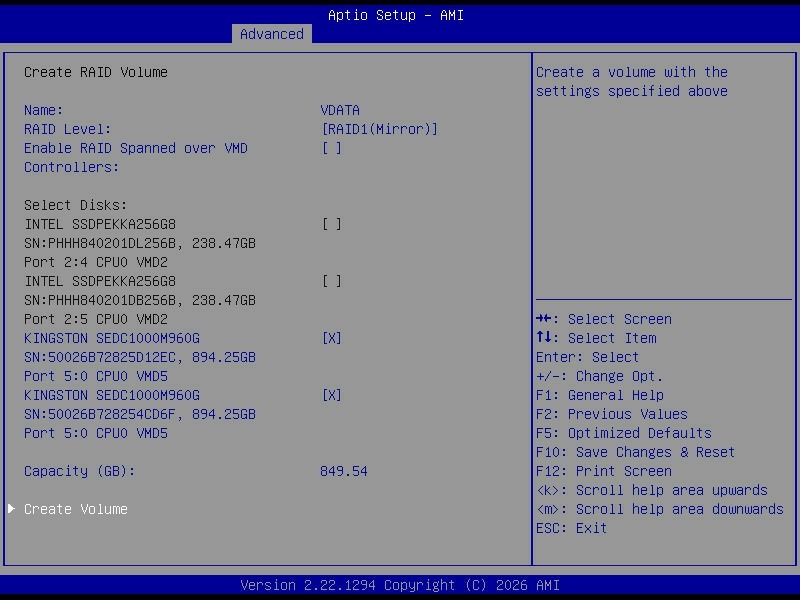Click the F1: General Help entry
Image resolution: width=800 pixels, height=600 pixels.
click(x=599, y=395)
